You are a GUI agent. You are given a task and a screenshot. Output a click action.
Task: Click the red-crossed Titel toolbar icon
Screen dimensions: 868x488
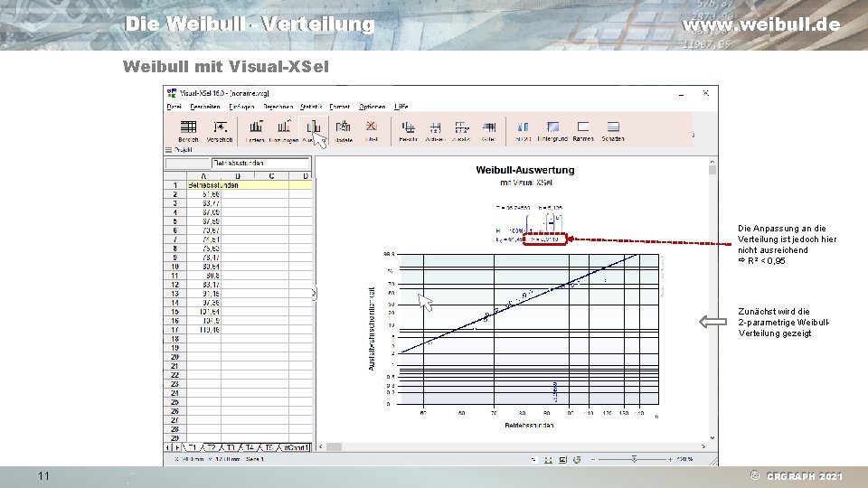(372, 127)
